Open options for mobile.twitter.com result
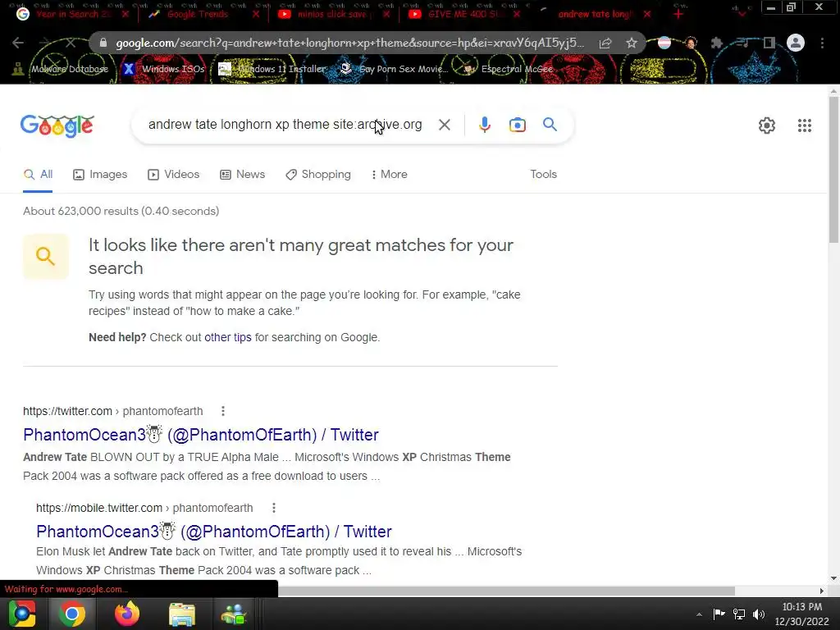 point(273,508)
